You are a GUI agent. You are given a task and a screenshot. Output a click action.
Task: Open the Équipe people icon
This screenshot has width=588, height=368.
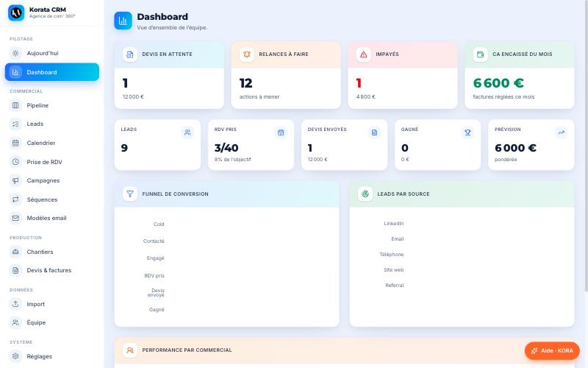coord(15,322)
